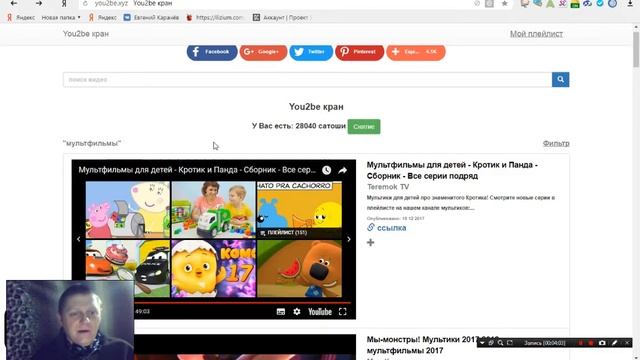
Task: Click the recorder toolbar magnifier icon
Action: point(500,343)
